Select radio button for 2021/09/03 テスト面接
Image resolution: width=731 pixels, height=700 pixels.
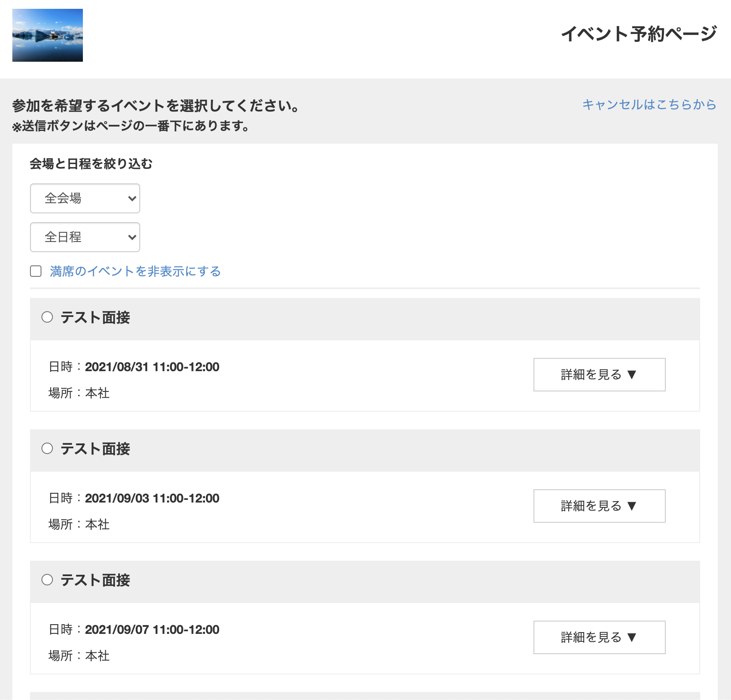(x=48, y=449)
